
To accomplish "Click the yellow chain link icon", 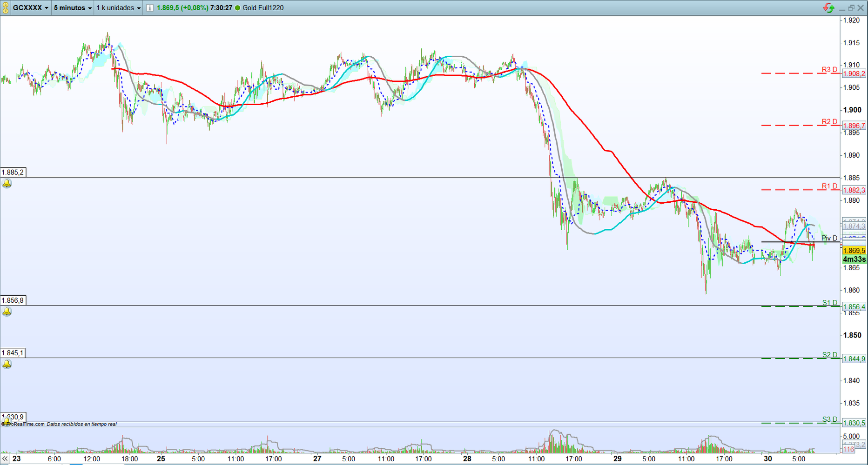I will [6, 8].
